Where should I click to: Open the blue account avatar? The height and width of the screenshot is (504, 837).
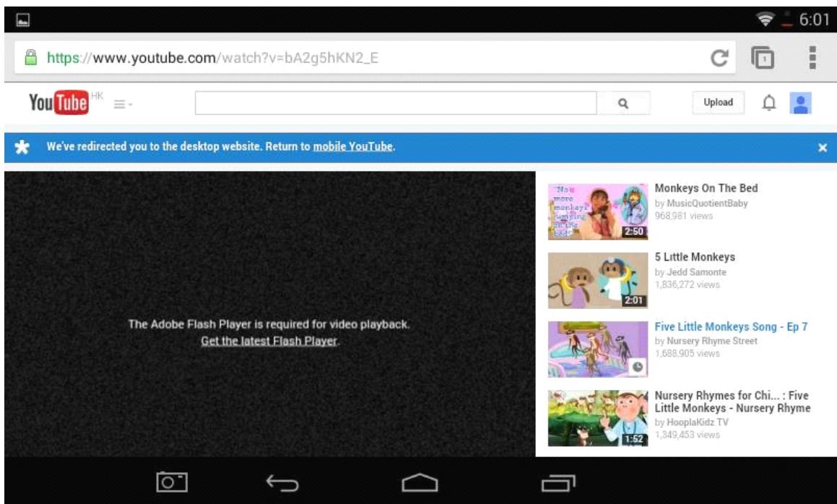click(801, 103)
